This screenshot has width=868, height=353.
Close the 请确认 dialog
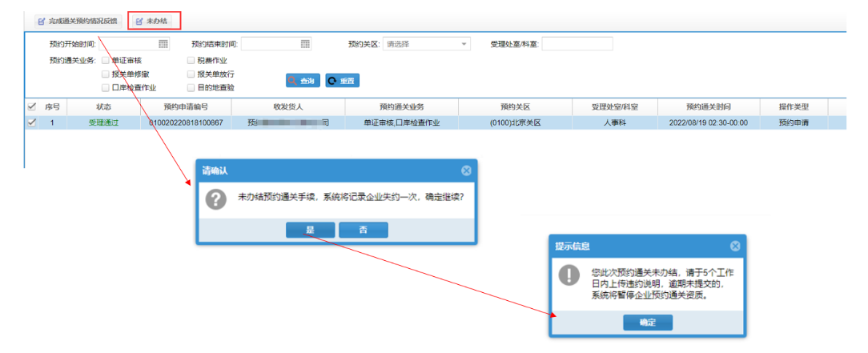[x=466, y=171]
